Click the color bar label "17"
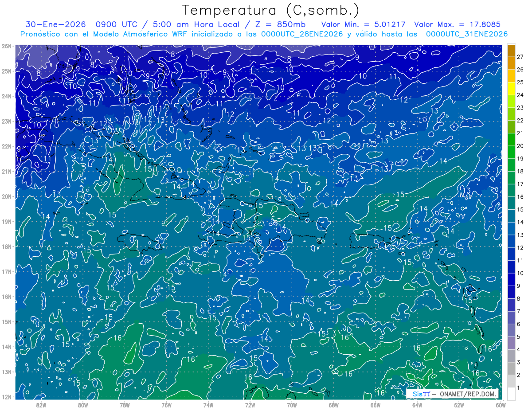 pyautogui.click(x=520, y=184)
